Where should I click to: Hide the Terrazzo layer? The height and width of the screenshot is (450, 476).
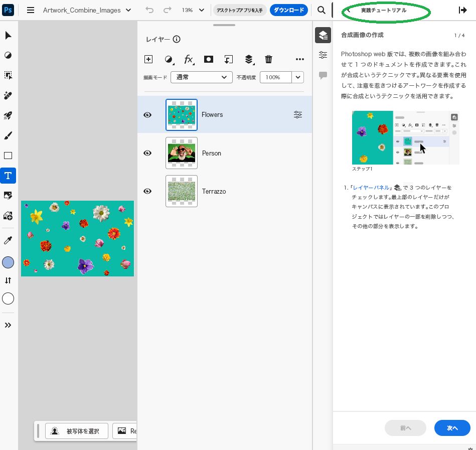pos(147,191)
